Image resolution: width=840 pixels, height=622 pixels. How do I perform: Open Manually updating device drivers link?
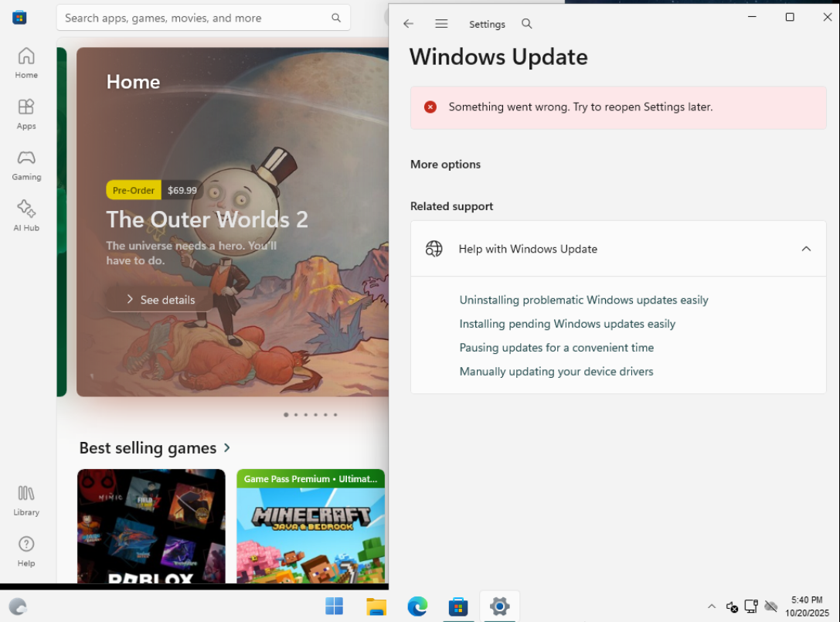pos(556,372)
